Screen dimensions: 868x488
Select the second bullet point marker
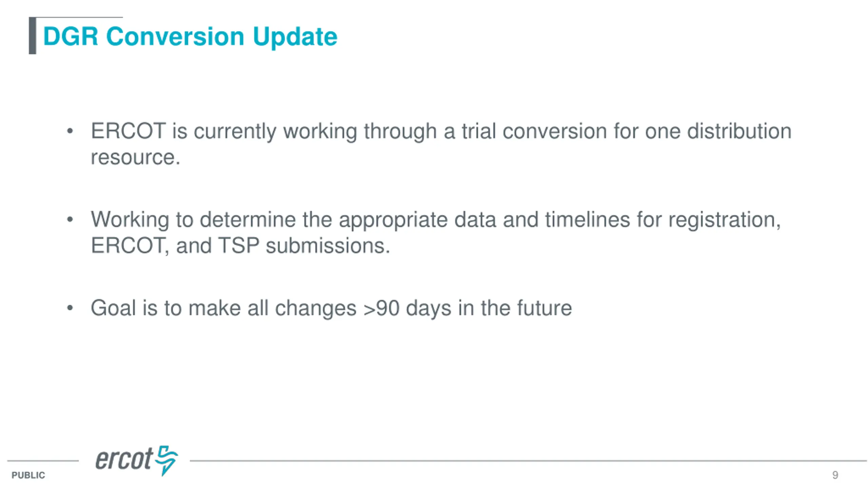coord(70,220)
